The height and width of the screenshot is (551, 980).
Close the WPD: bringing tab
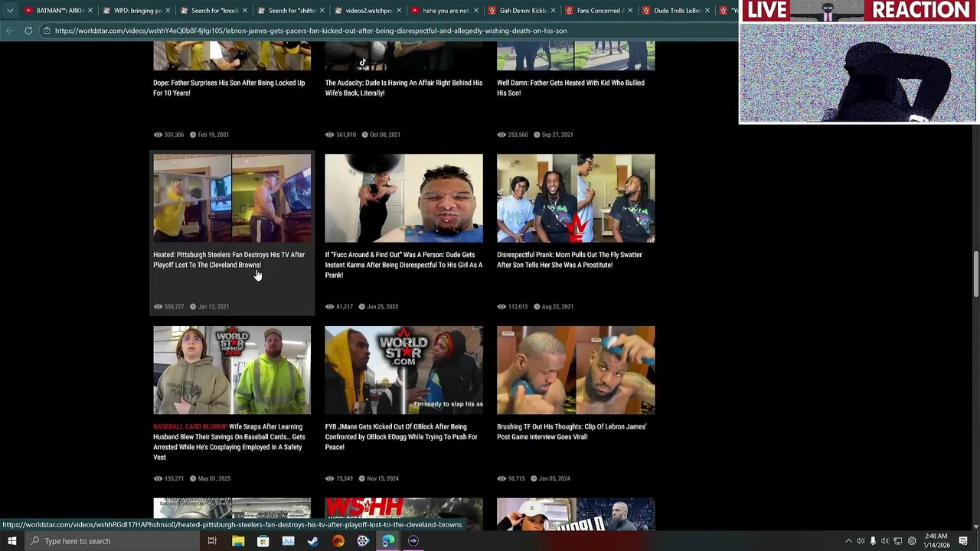tap(168, 11)
